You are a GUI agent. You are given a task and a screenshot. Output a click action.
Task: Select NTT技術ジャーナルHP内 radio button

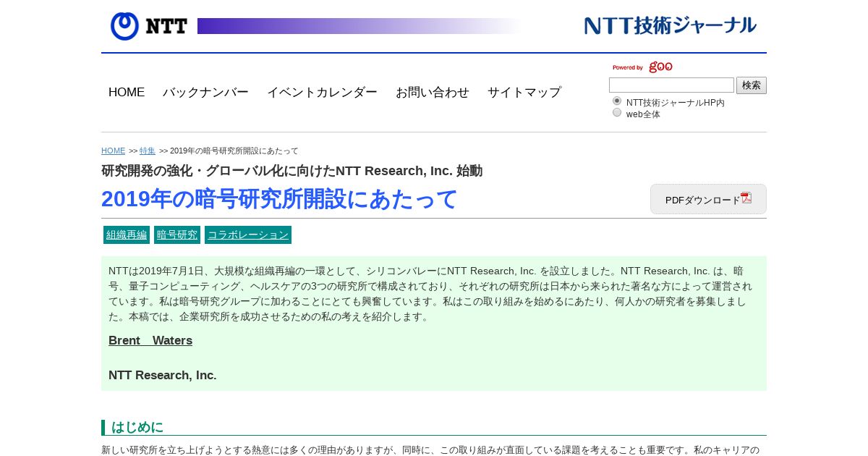coord(617,101)
